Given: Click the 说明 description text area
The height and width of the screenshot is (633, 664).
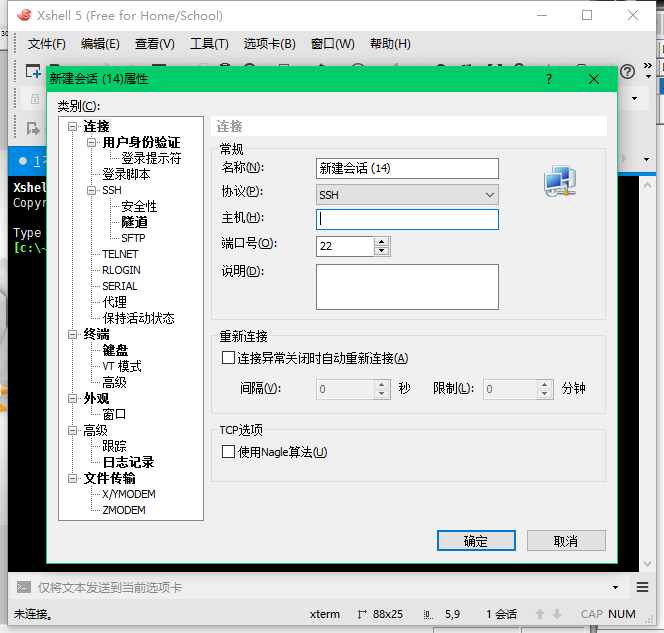Looking at the screenshot, I should point(407,287).
